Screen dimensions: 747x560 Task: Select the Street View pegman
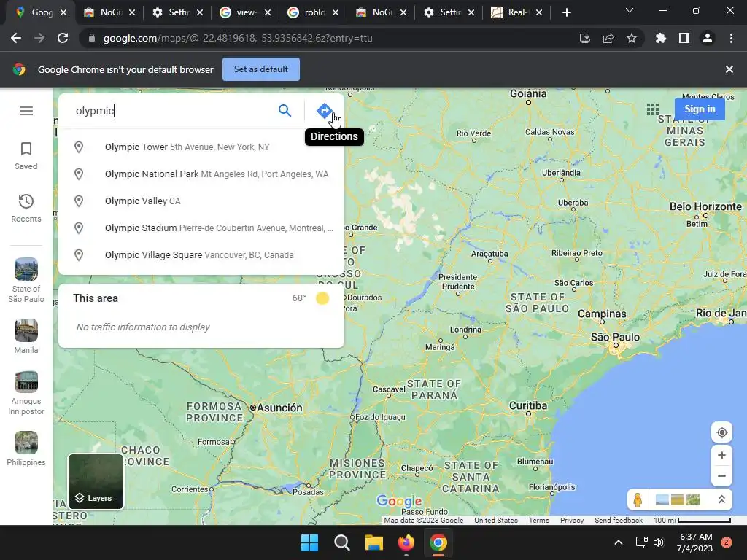click(638, 500)
